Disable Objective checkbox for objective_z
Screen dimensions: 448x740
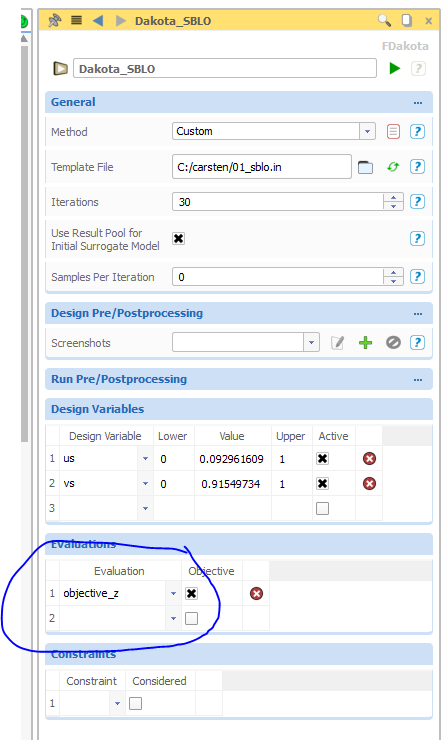pos(191,593)
